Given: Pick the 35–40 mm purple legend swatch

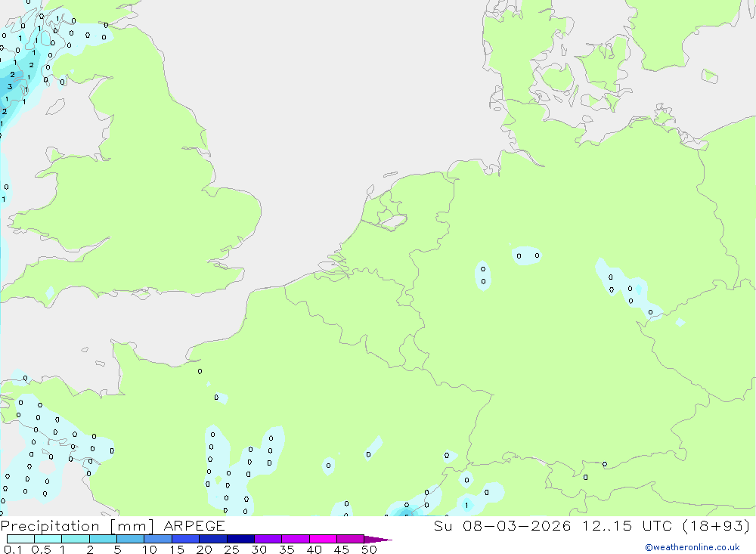Looking at the screenshot, I should (x=295, y=539).
